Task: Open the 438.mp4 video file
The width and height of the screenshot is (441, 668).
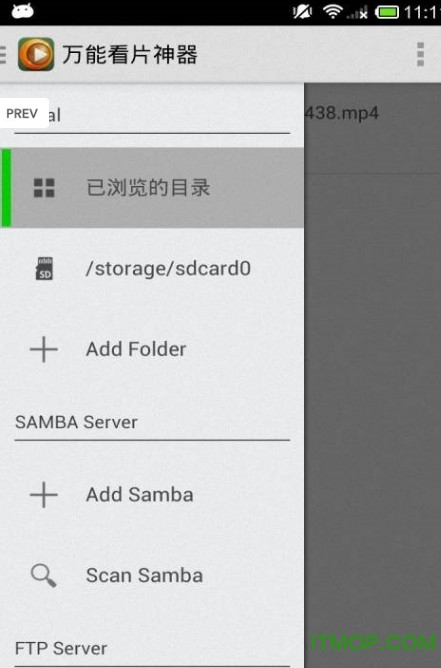Action: click(x=342, y=113)
